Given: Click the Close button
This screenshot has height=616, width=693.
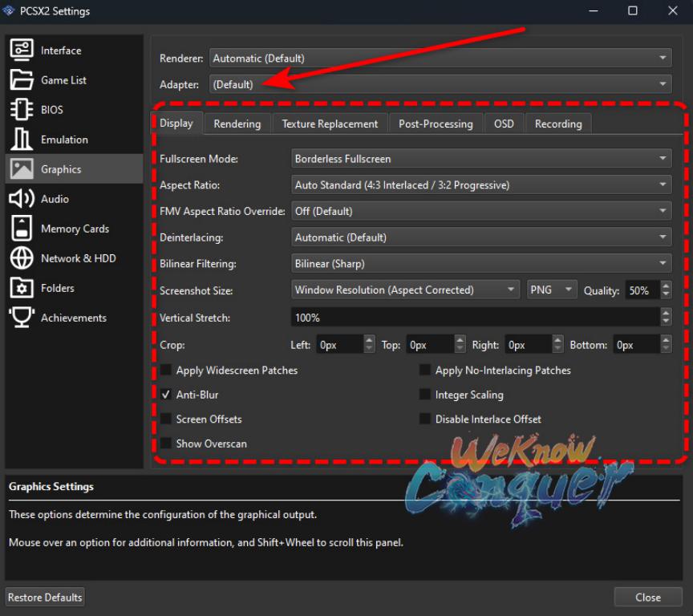Looking at the screenshot, I should point(648,597).
